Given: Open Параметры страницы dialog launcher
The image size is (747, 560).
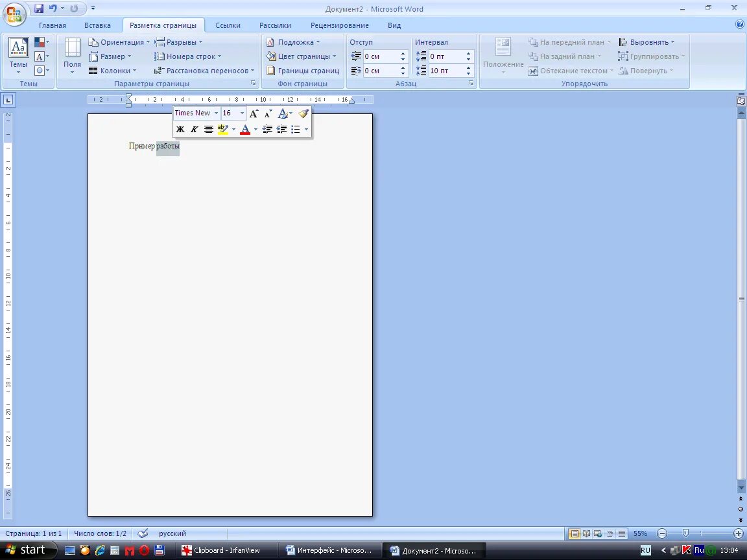Looking at the screenshot, I should tap(254, 84).
